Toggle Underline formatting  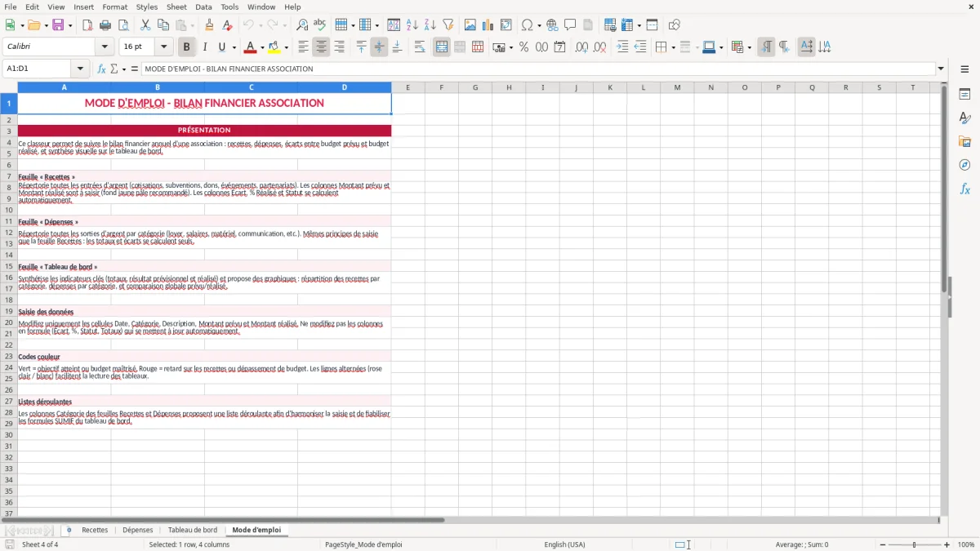pyautogui.click(x=222, y=47)
